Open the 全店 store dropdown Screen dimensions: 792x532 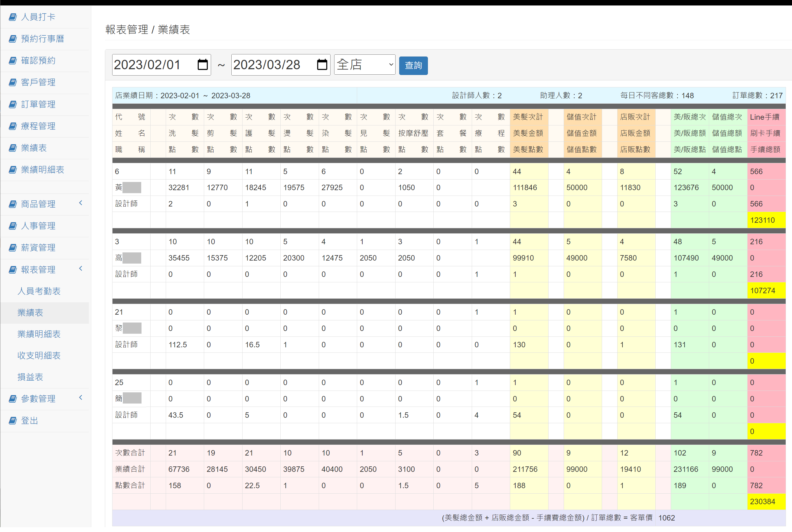click(x=364, y=64)
